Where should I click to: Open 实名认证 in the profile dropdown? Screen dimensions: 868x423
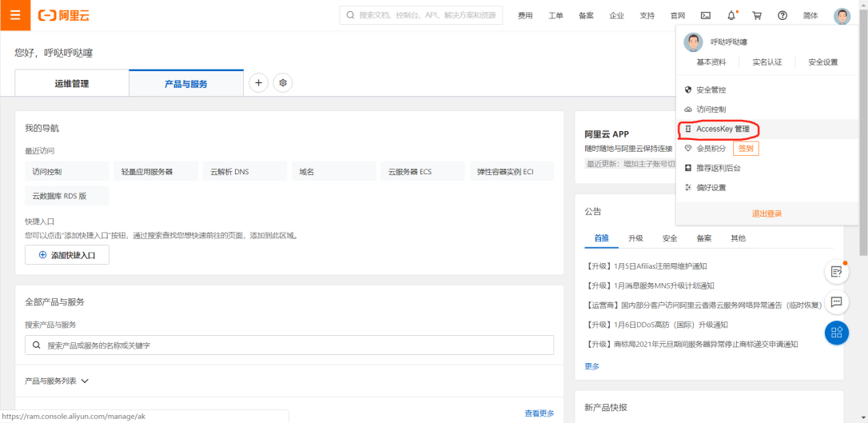[767, 62]
